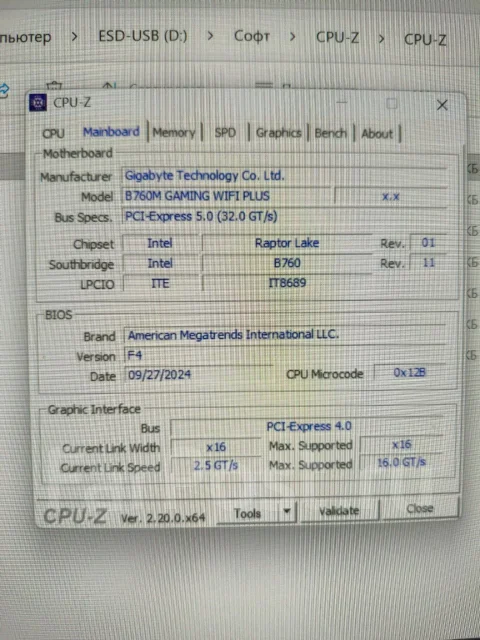Click the PCI-Express 4.0 bus value
The image size is (480, 640).
click(x=308, y=427)
